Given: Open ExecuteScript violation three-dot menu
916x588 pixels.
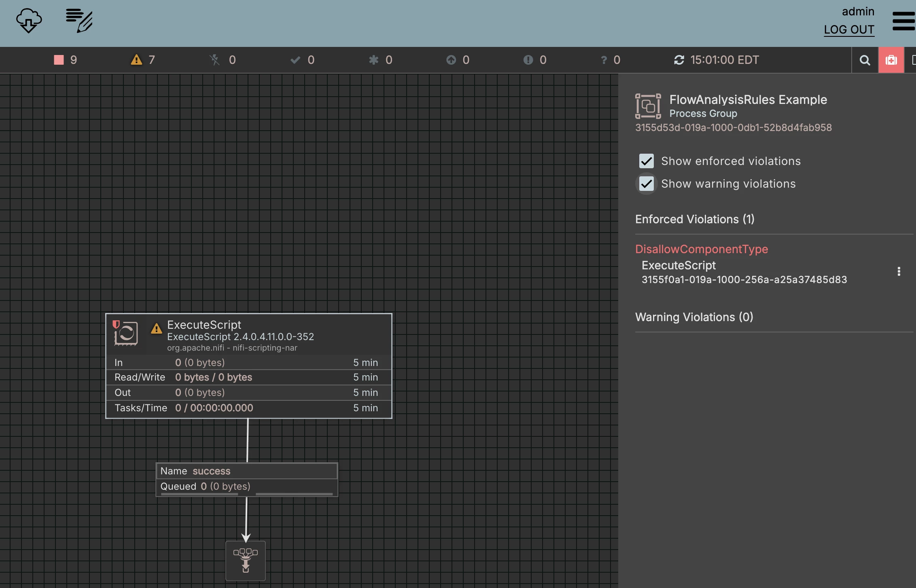Looking at the screenshot, I should coord(899,271).
